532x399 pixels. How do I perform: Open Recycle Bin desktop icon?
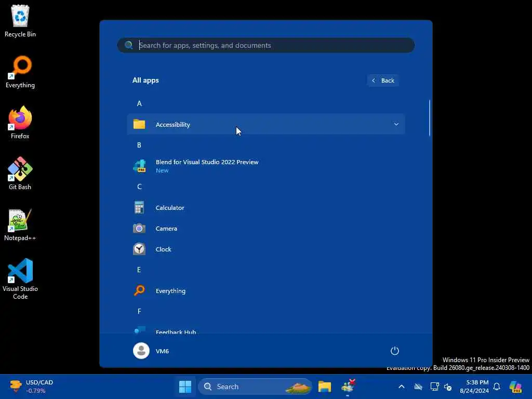click(20, 21)
